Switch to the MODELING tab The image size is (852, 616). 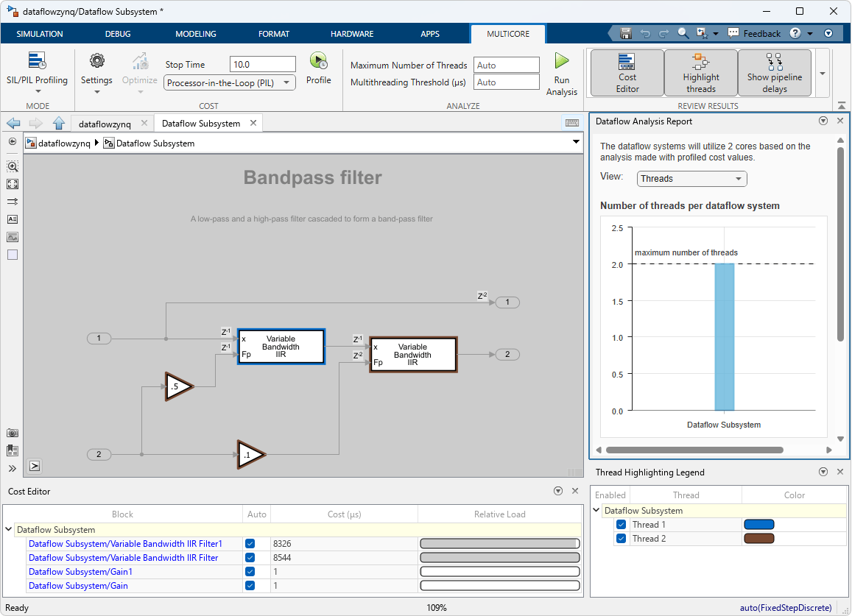point(196,34)
